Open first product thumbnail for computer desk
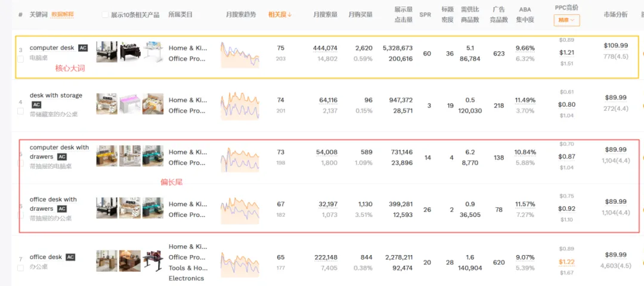The width and height of the screenshot is (644, 286). tap(107, 53)
